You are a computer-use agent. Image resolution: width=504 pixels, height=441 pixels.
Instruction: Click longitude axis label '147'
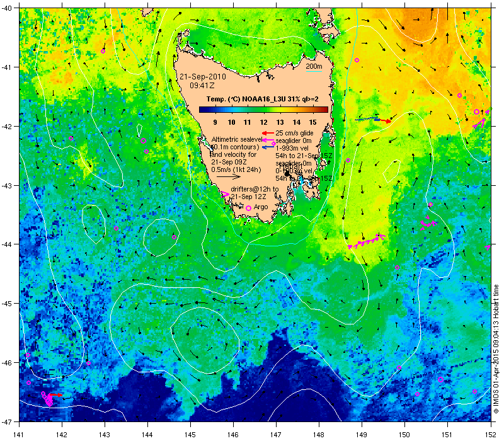276,435
